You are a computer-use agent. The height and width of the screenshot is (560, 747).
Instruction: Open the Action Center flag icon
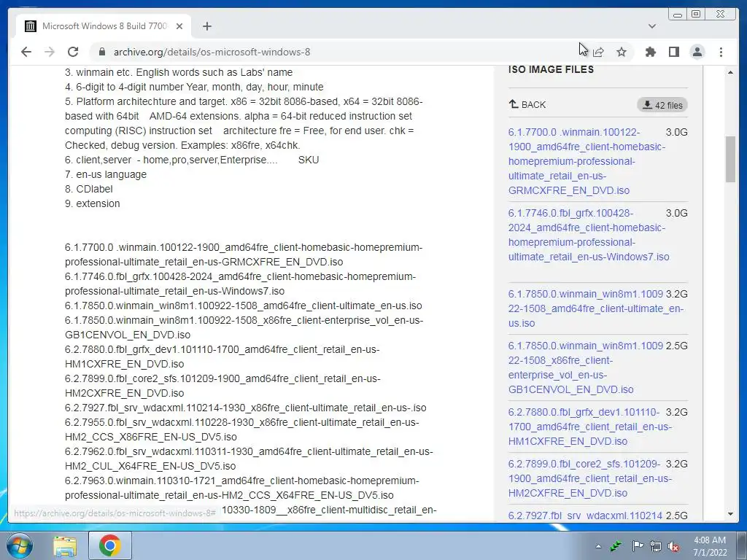pos(637,546)
